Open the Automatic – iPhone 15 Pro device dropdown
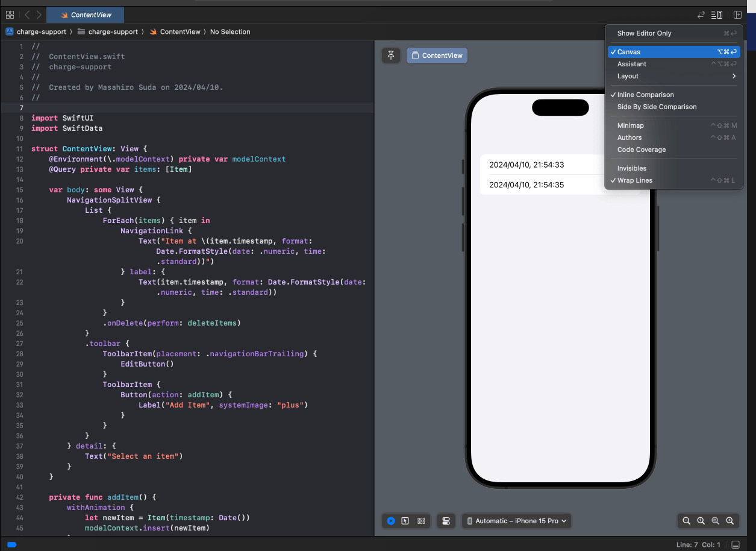 (517, 521)
